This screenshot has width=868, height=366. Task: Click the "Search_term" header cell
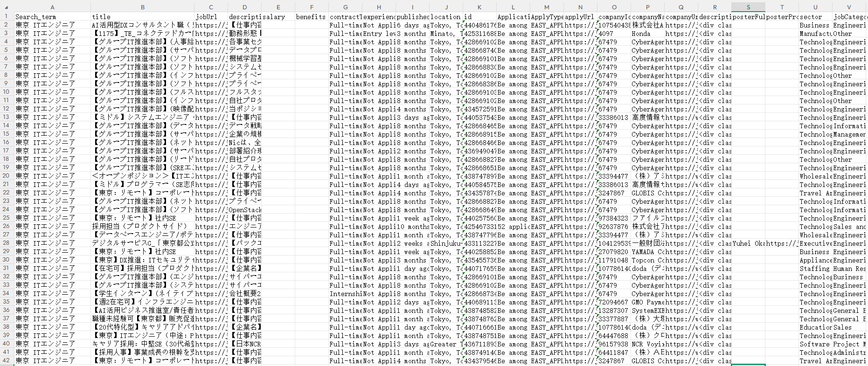pyautogui.click(x=52, y=17)
